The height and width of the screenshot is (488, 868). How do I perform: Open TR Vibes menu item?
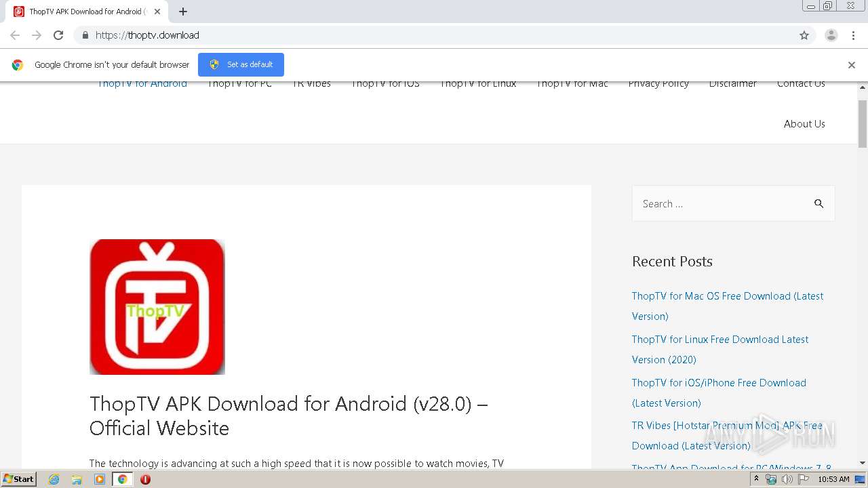point(312,83)
